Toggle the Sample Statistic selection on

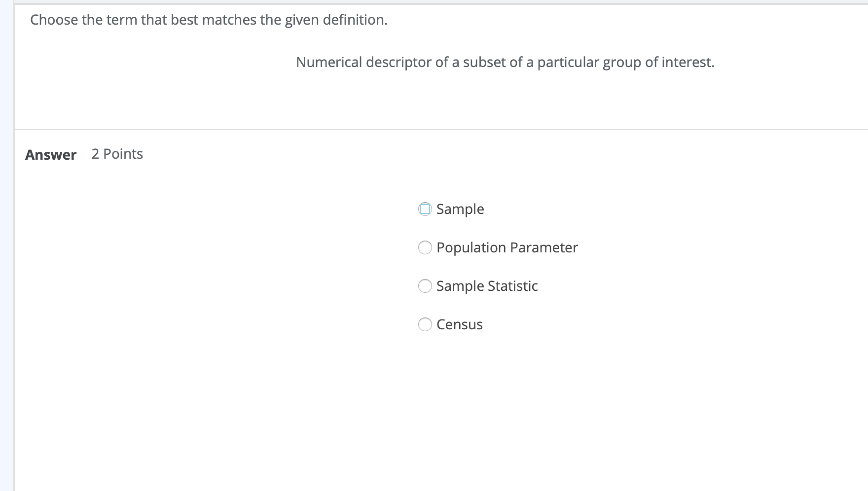coord(425,286)
